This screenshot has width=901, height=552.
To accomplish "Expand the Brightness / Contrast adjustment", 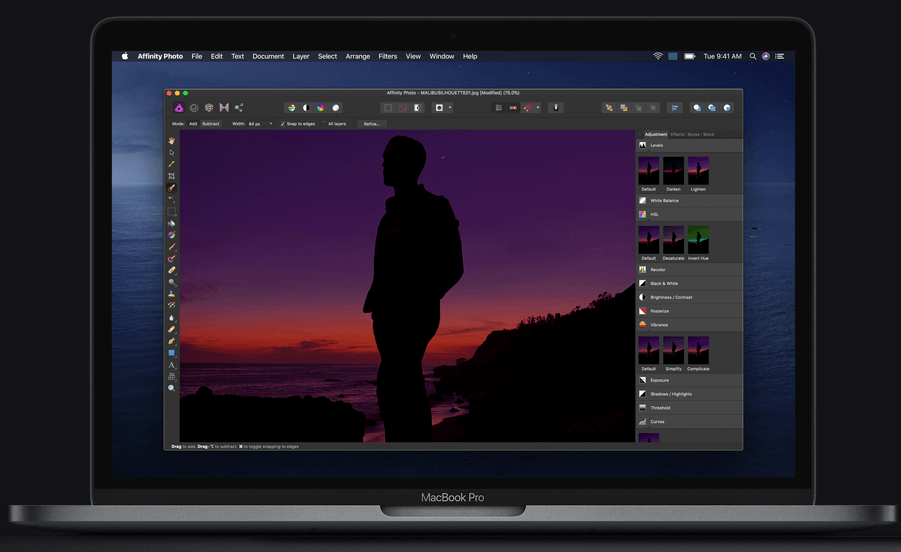I will coord(690,297).
